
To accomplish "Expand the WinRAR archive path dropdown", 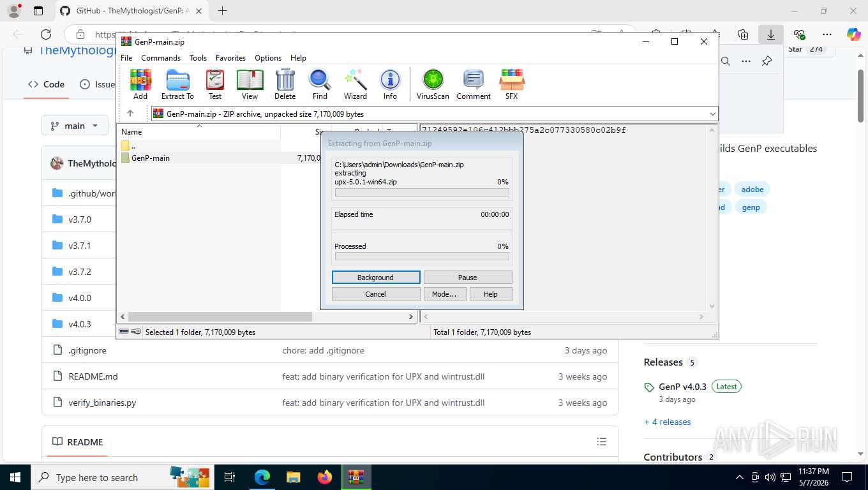I will tap(712, 114).
